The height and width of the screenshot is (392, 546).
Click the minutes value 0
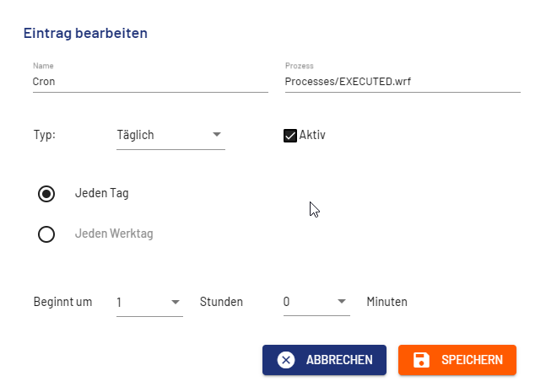[287, 302]
